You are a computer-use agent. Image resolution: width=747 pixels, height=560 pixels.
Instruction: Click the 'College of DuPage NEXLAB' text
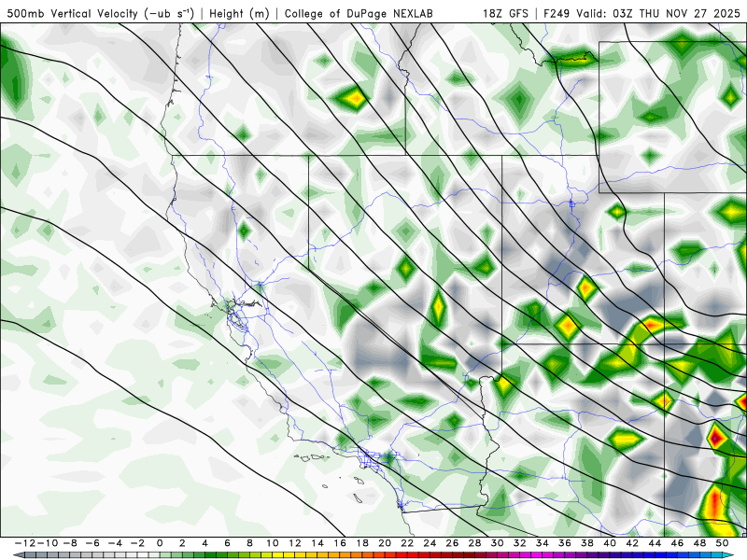coord(359,13)
